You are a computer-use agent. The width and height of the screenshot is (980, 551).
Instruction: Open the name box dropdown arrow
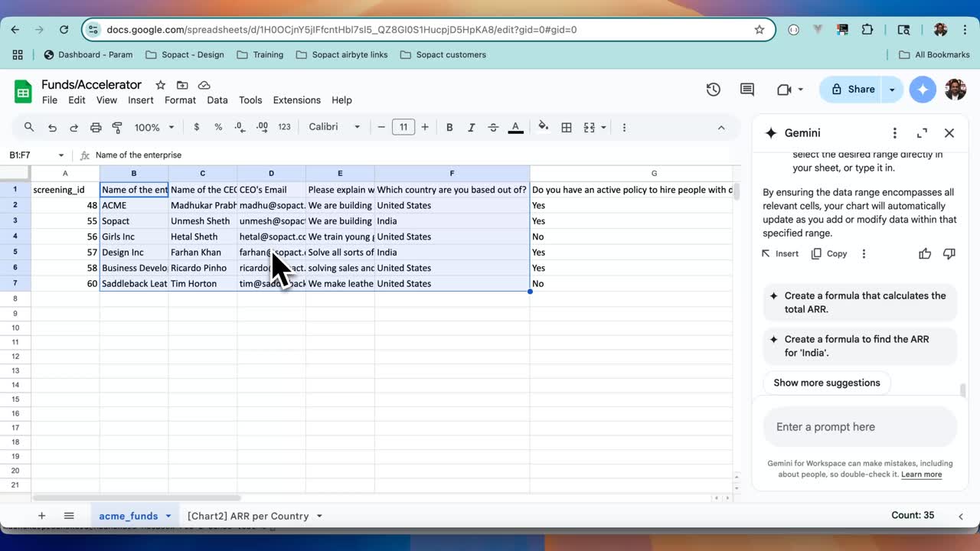tap(61, 155)
